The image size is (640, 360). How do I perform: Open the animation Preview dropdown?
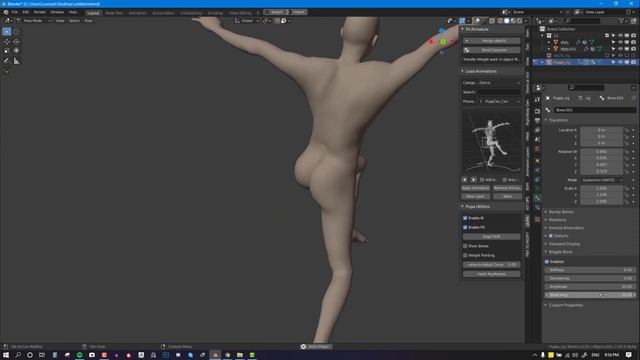tap(499, 101)
